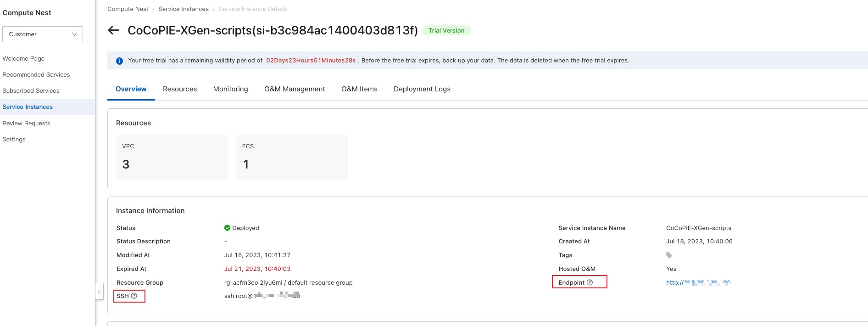Open Subscribed Services in sidebar

click(31, 90)
